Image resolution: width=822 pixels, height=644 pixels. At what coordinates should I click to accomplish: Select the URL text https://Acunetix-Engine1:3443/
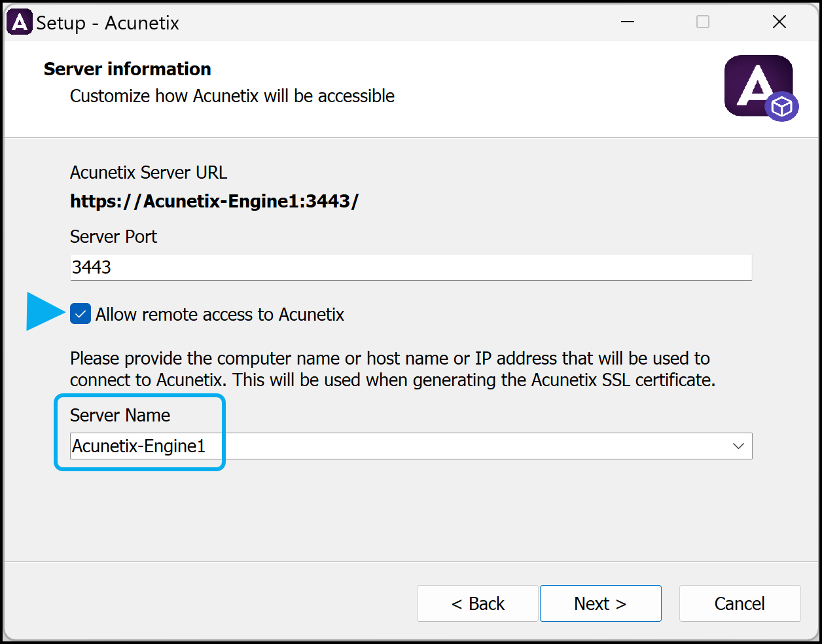[x=215, y=201]
